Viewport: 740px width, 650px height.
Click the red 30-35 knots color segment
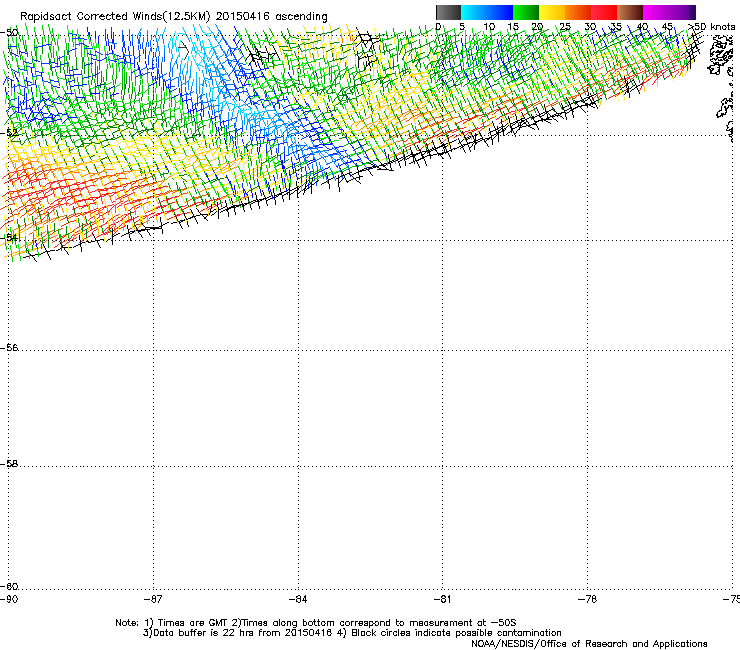click(604, 12)
